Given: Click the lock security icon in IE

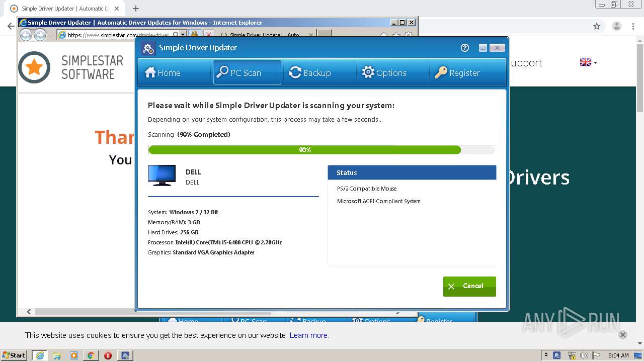Looking at the screenshot, I should [194, 34].
